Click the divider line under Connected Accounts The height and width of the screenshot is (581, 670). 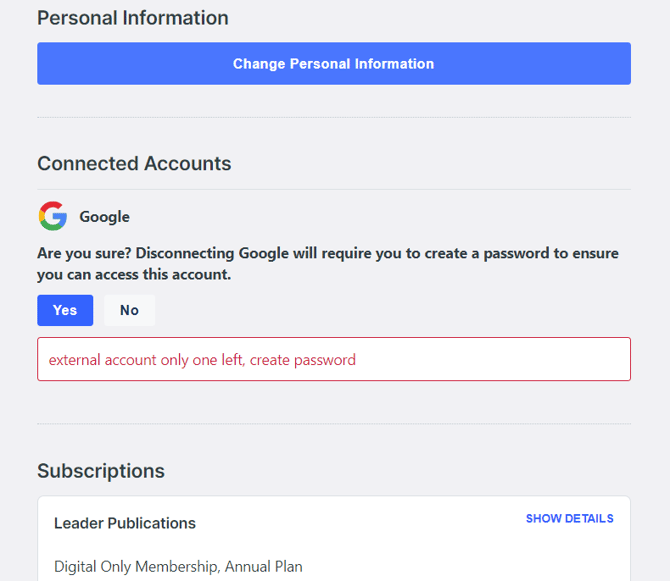click(334, 189)
